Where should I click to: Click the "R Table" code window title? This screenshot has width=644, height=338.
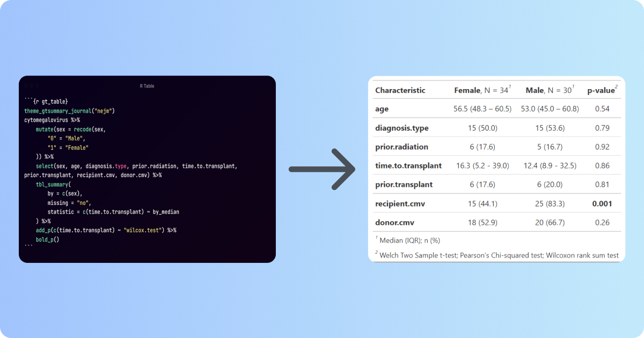147,86
